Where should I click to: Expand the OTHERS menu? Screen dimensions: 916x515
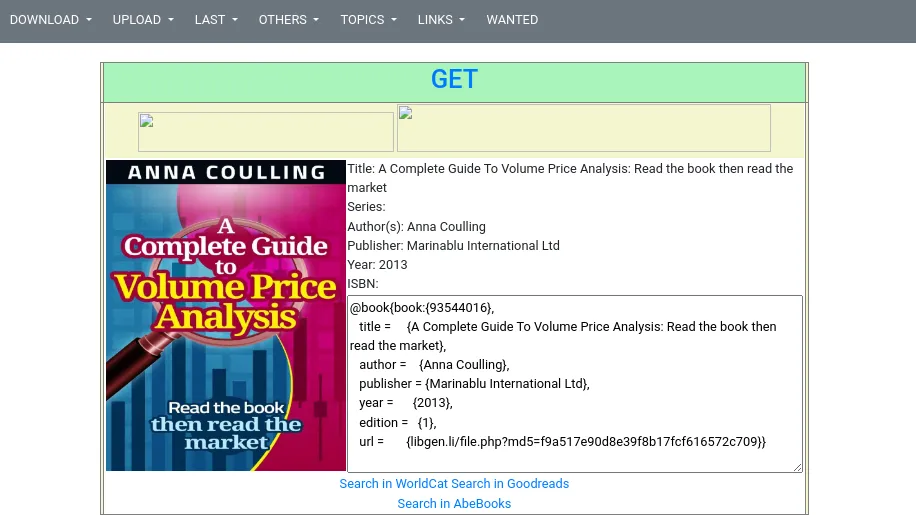click(289, 20)
